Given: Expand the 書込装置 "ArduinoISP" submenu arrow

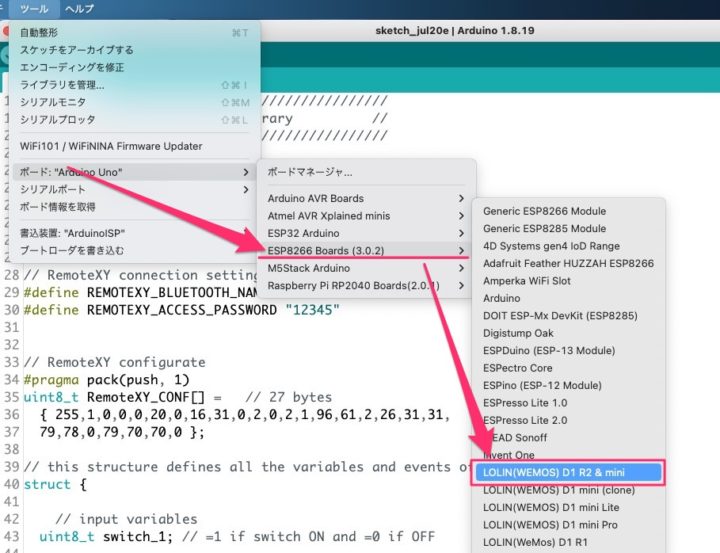Looking at the screenshot, I should click(246, 233).
